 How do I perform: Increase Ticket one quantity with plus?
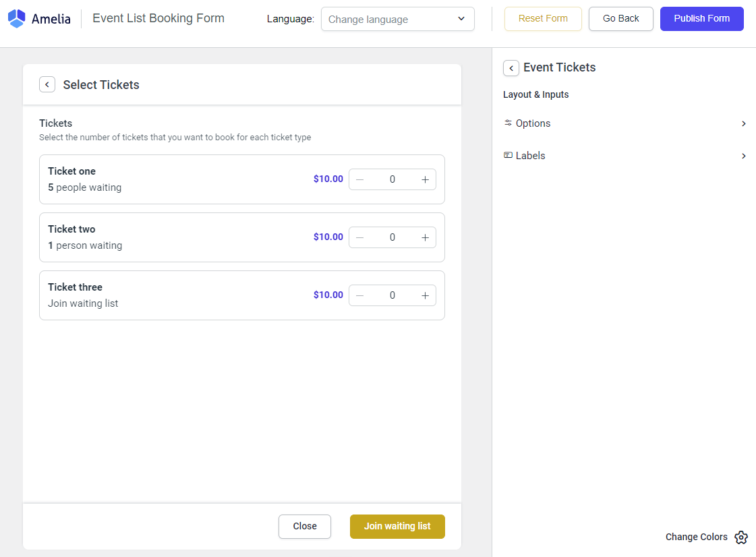[x=425, y=179]
